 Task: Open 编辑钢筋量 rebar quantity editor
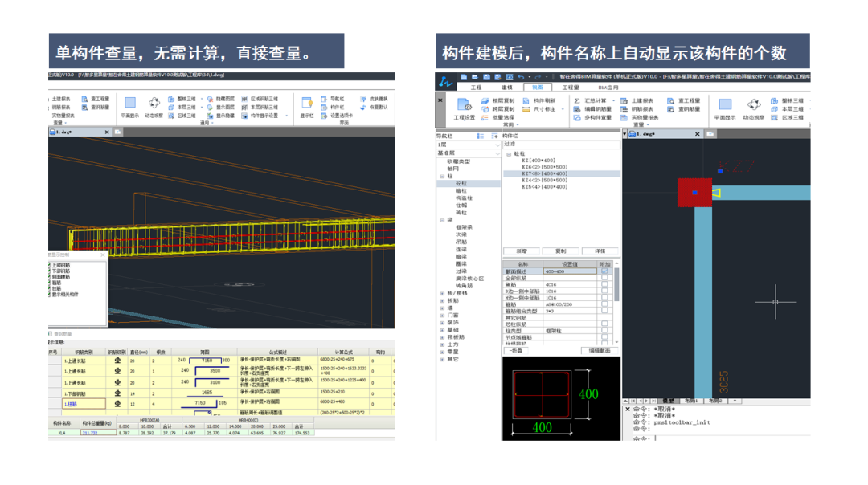tap(592, 109)
